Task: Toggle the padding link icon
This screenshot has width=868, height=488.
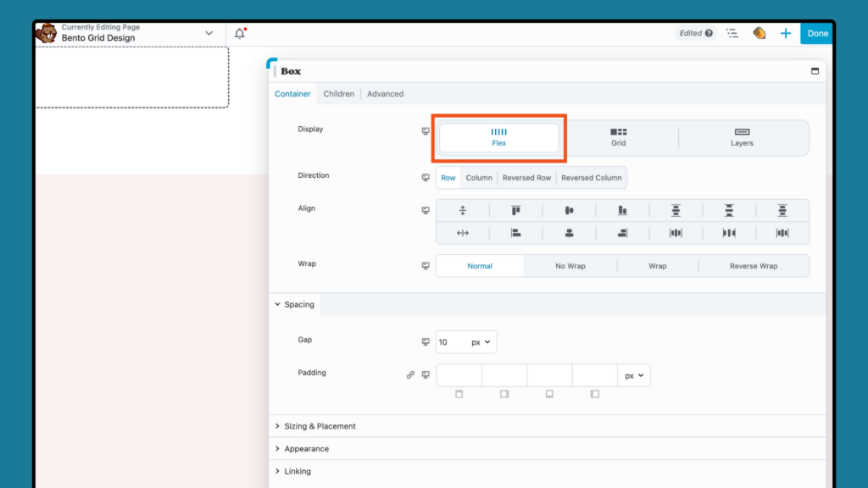Action: [x=410, y=374]
